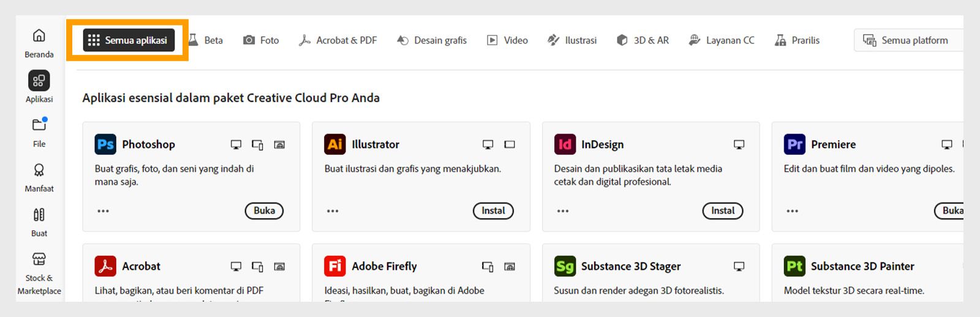Click the Illustrator app icon
Viewport: 980px width, 317px height.
pyautogui.click(x=335, y=144)
